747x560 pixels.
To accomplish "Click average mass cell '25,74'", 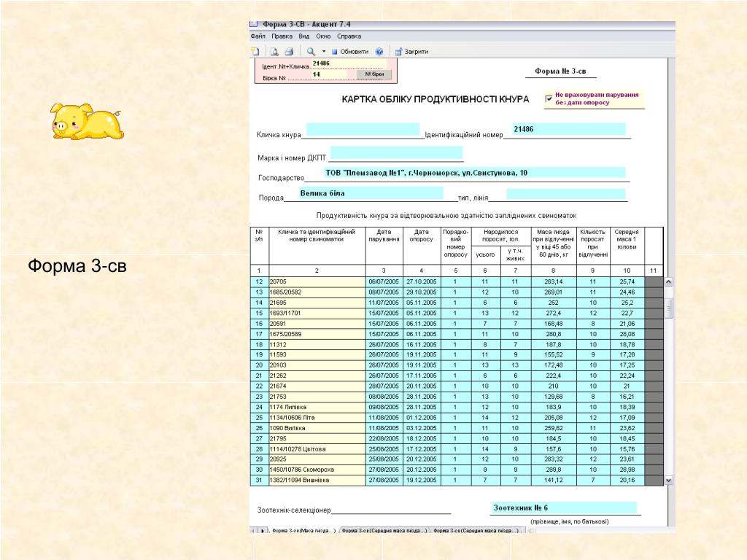I will (x=627, y=282).
